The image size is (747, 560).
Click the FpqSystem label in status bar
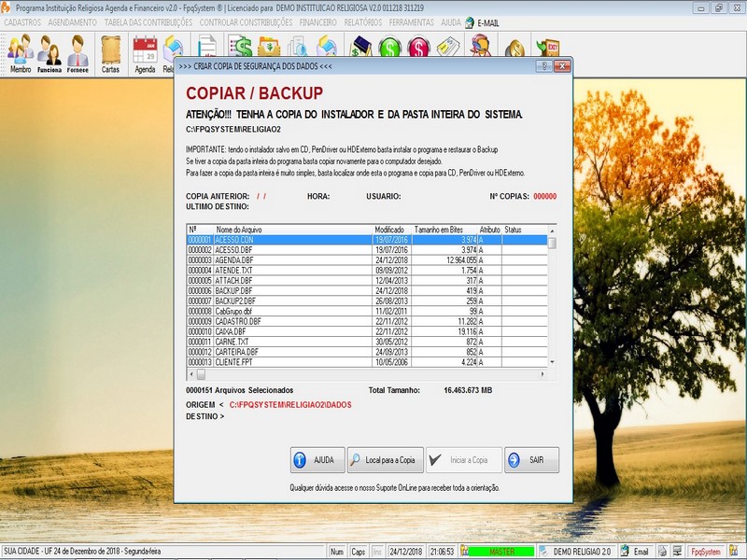pos(706,552)
